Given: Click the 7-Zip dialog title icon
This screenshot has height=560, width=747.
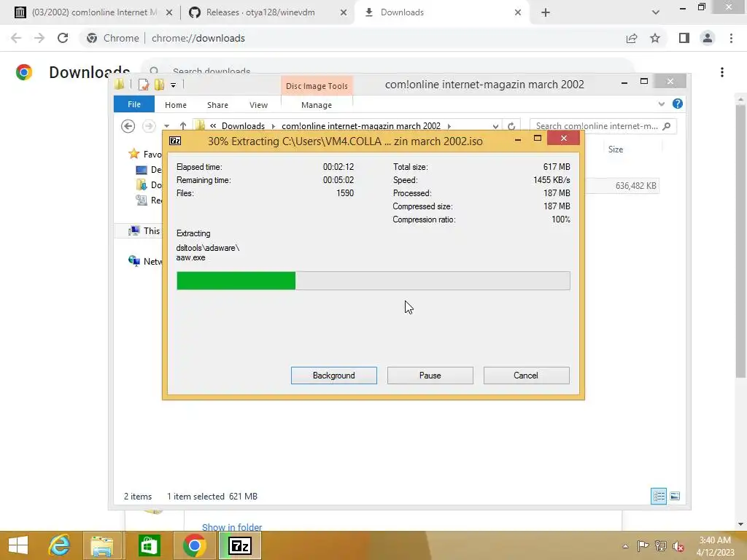Looking at the screenshot, I should tap(175, 141).
